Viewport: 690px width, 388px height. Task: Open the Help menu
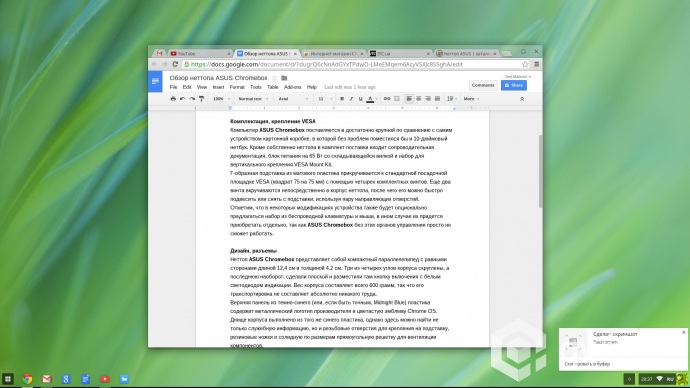pyautogui.click(x=312, y=87)
